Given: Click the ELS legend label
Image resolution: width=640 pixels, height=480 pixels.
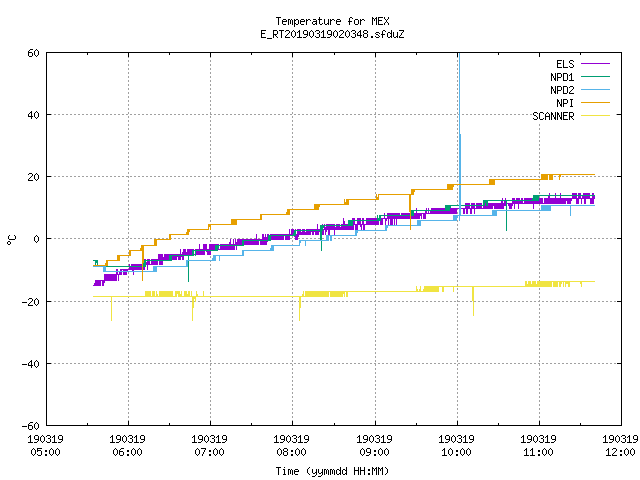Looking at the screenshot, I should point(565,64).
